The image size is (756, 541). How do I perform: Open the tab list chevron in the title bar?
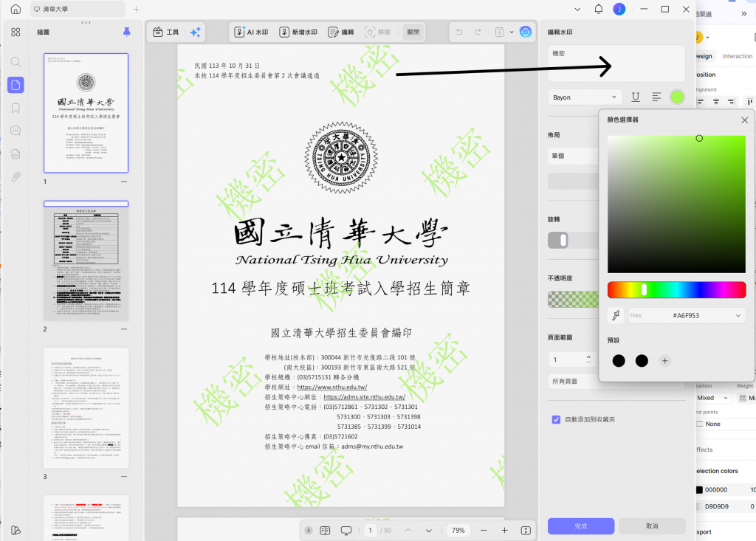tap(577, 9)
